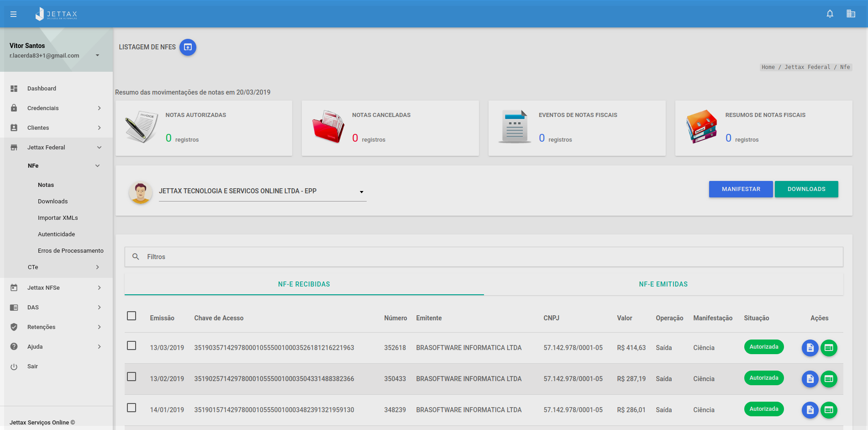Open document icon for note 348239
The height and width of the screenshot is (430, 868).
(810, 410)
